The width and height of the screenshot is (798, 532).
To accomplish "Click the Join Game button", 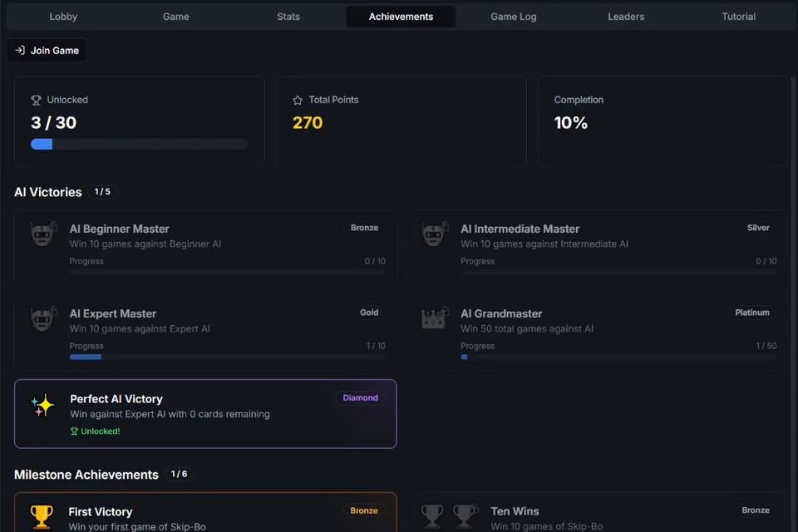I will pos(47,51).
